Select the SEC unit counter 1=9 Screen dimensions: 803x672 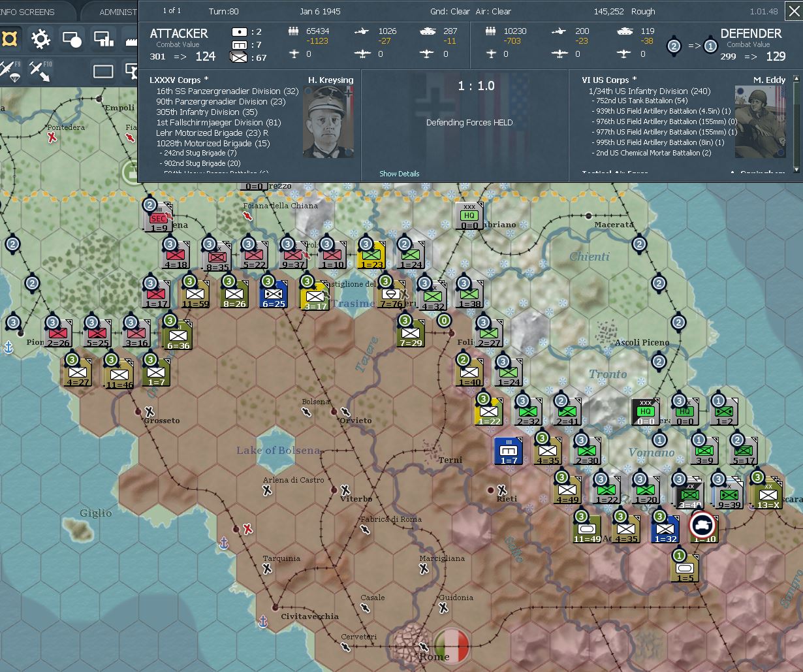(159, 219)
